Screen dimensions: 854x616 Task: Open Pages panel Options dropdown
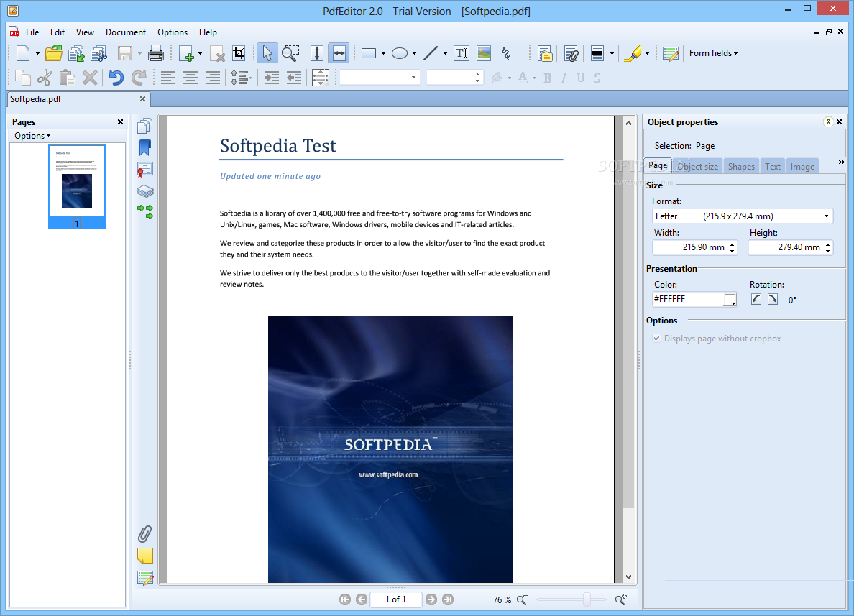pos(32,136)
